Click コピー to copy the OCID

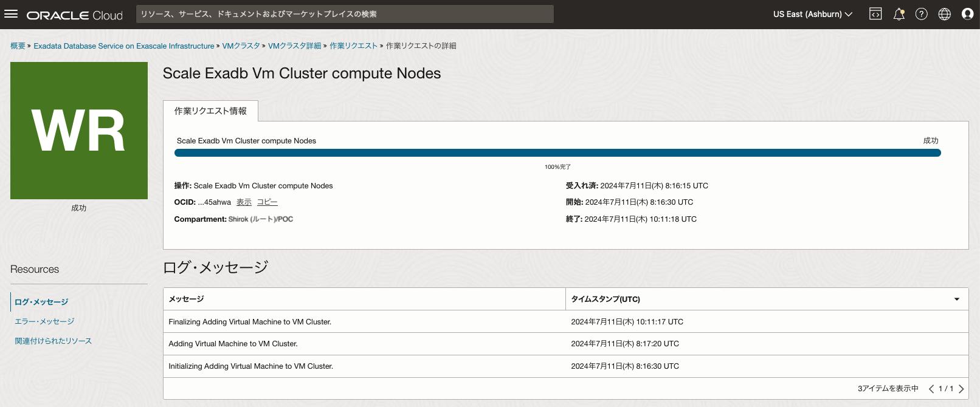[x=267, y=202]
